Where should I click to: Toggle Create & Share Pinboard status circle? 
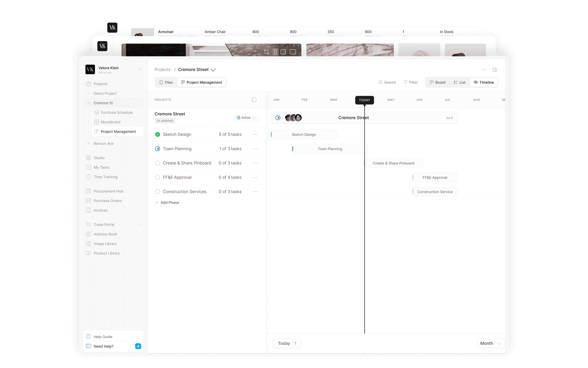coord(157,163)
